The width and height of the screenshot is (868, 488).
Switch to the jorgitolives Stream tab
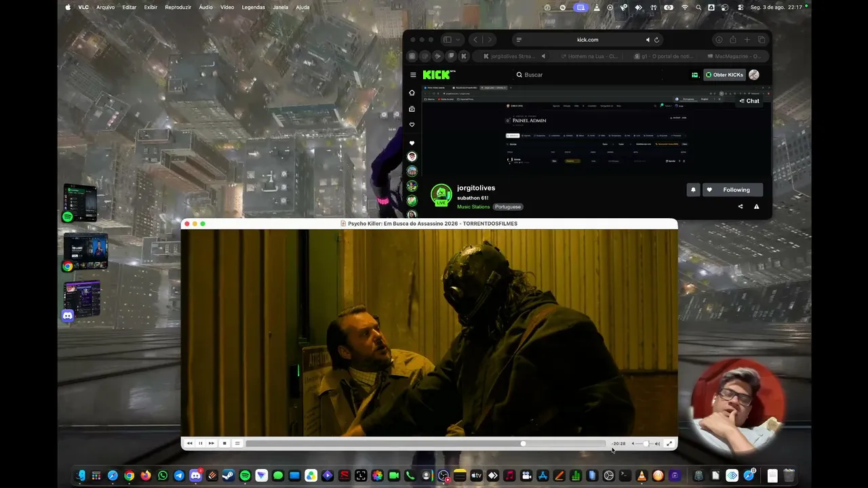[513, 56]
